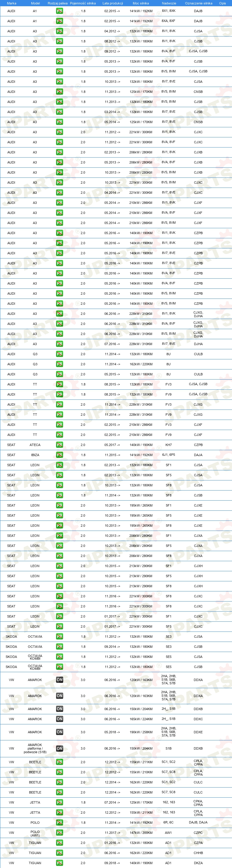Select engine code cell DAJB, DAJA
The width and height of the screenshot is (232, 868).
[x=198, y=823]
